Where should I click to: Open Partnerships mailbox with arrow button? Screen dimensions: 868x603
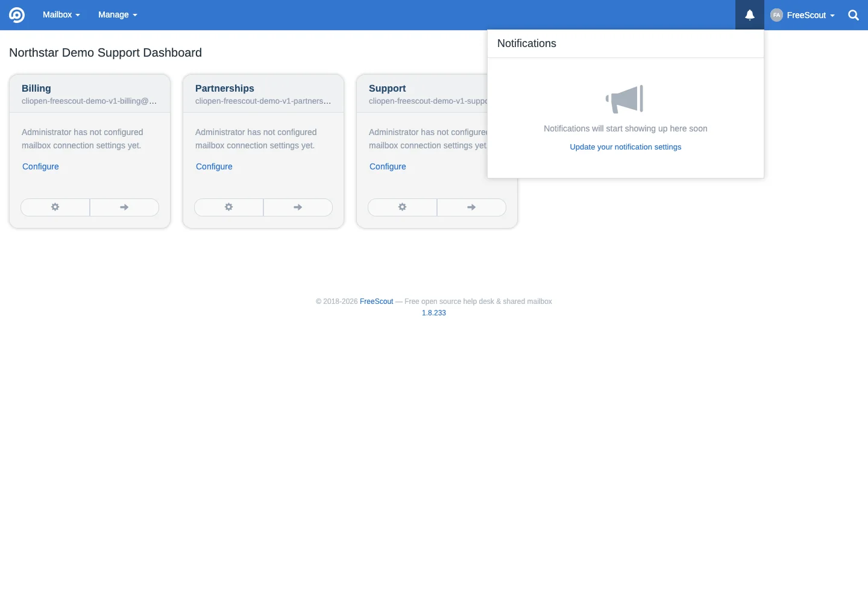point(298,207)
